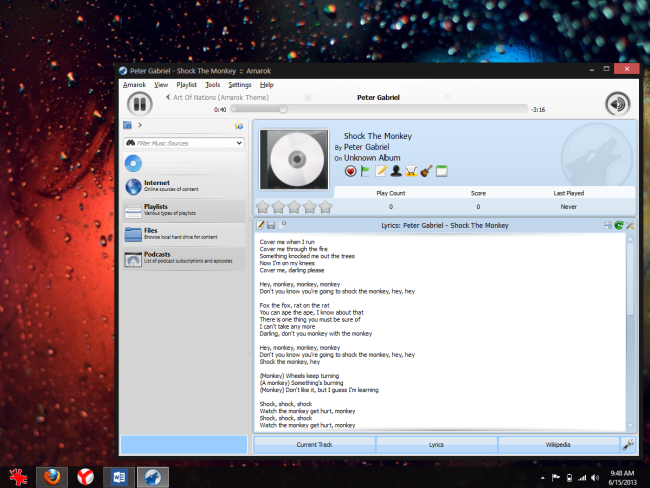
Task: Show hidden system tray icons arrow
Action: pyautogui.click(x=543, y=478)
